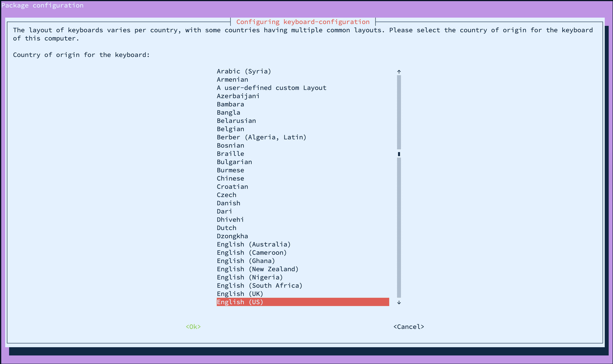Pick A user-defined custom Layout
The height and width of the screenshot is (364, 613).
pyautogui.click(x=272, y=88)
